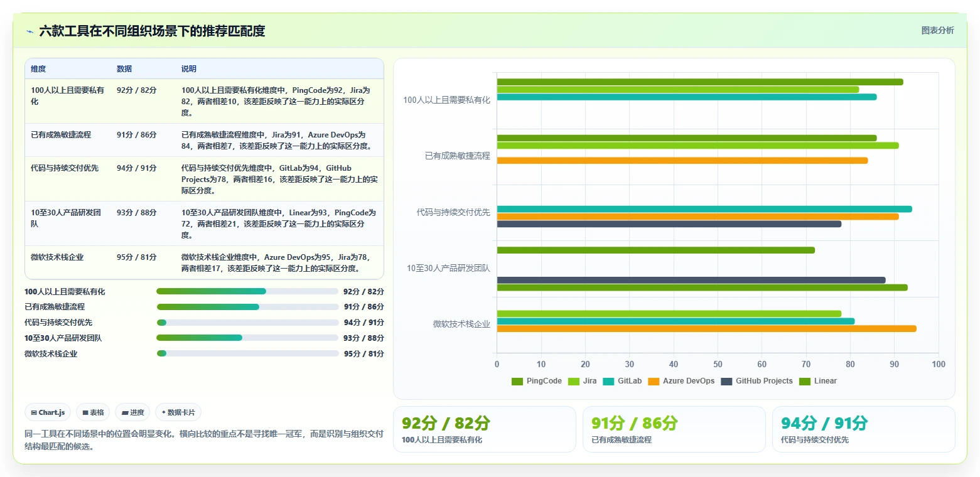Toggle the Jira legend item
The image size is (980, 477).
583,381
